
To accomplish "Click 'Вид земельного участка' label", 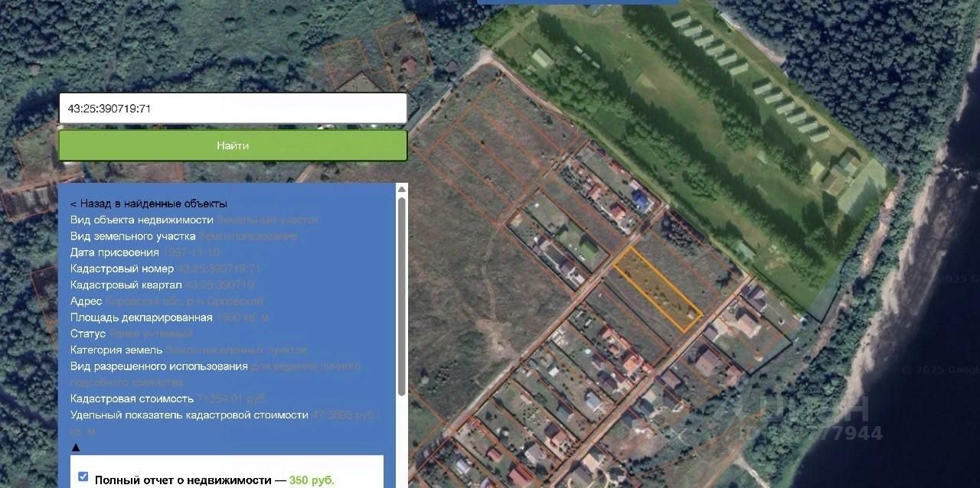I will pyautogui.click(x=133, y=236).
